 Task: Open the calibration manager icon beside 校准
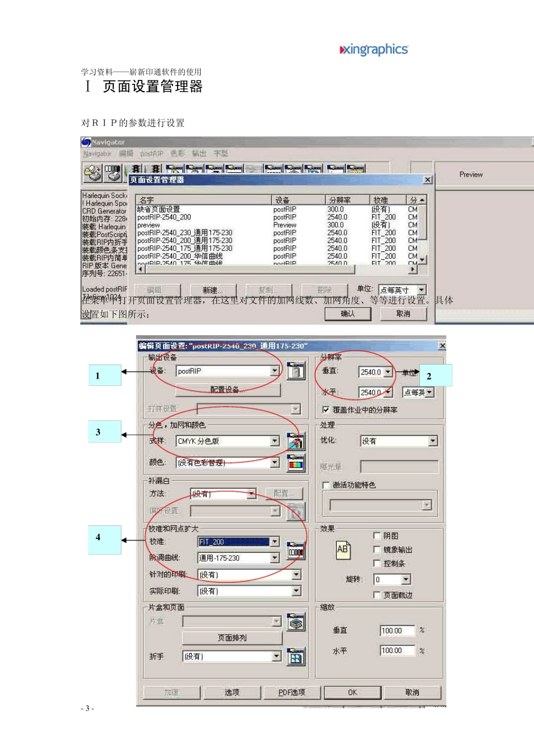[296, 550]
